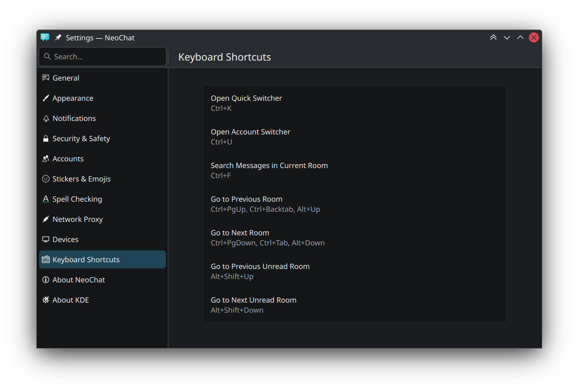Click the Appearance paintbrush icon
This screenshot has width=579, height=392.
[x=46, y=98]
